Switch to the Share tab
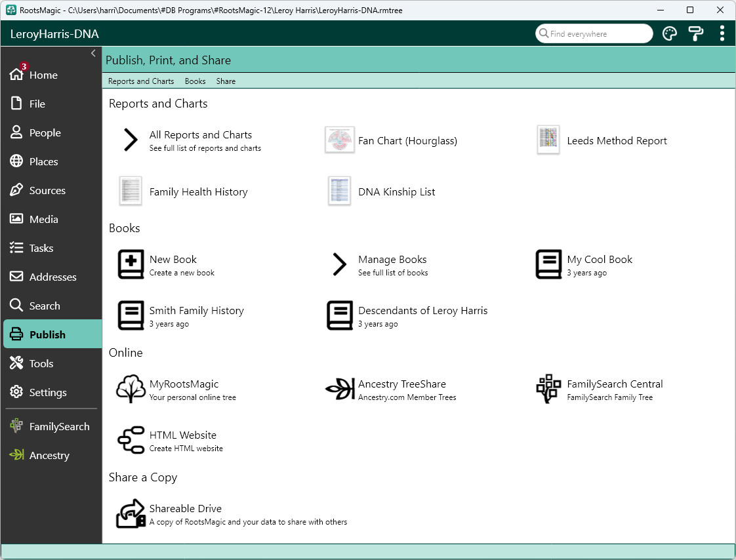 [x=226, y=81]
